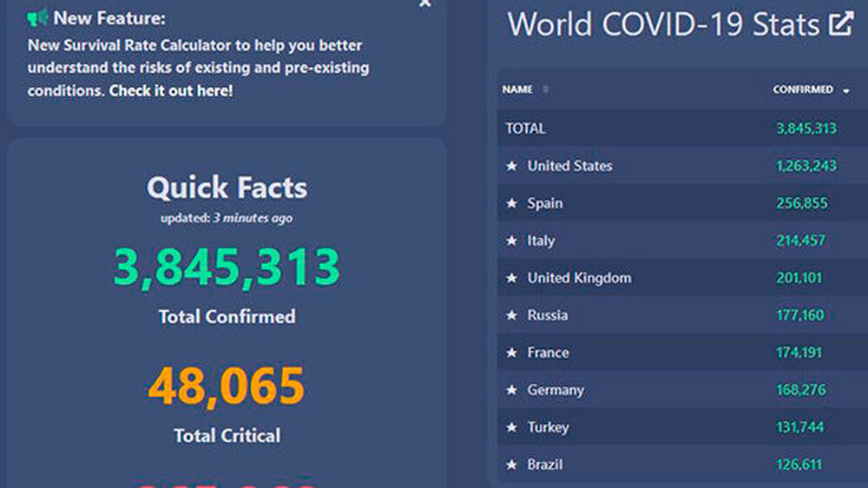This screenshot has height=488, width=868.
Task: Select the TOTAL row in stats table
Action: click(x=526, y=129)
